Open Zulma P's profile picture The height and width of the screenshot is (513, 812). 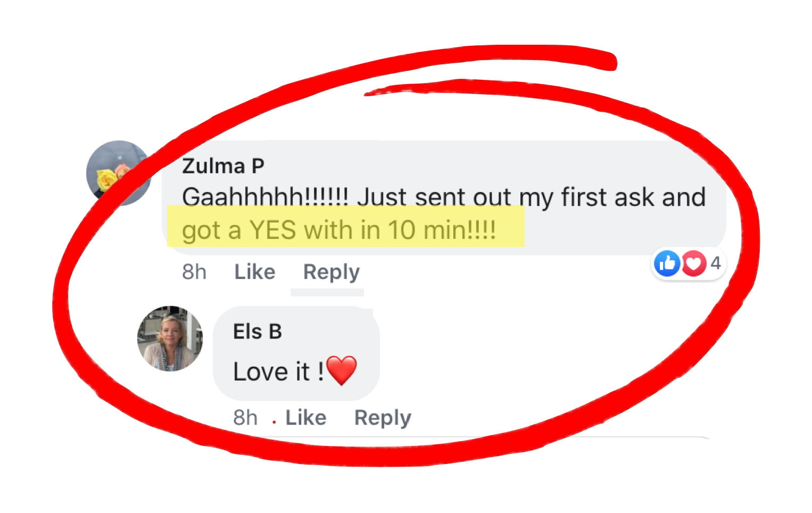point(118,173)
